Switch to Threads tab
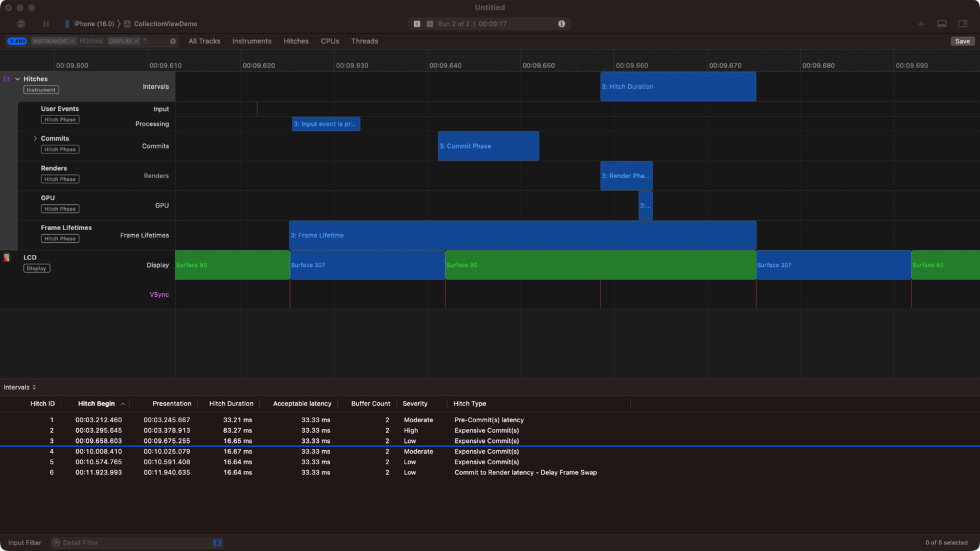This screenshot has height=551, width=980. (365, 41)
